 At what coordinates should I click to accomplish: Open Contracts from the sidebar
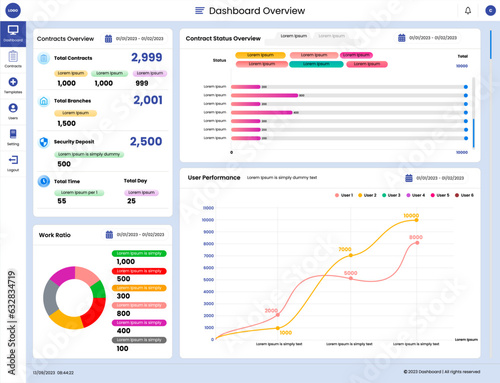click(x=13, y=59)
